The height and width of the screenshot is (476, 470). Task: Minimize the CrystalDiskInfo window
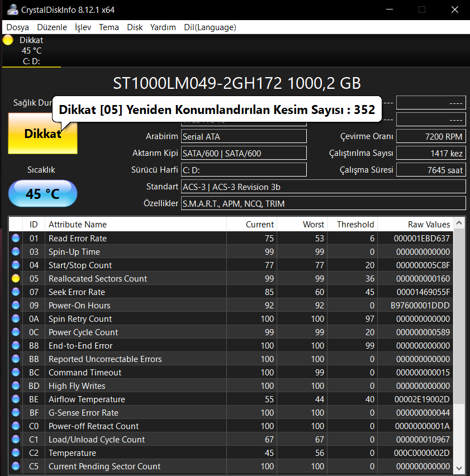[x=390, y=9]
